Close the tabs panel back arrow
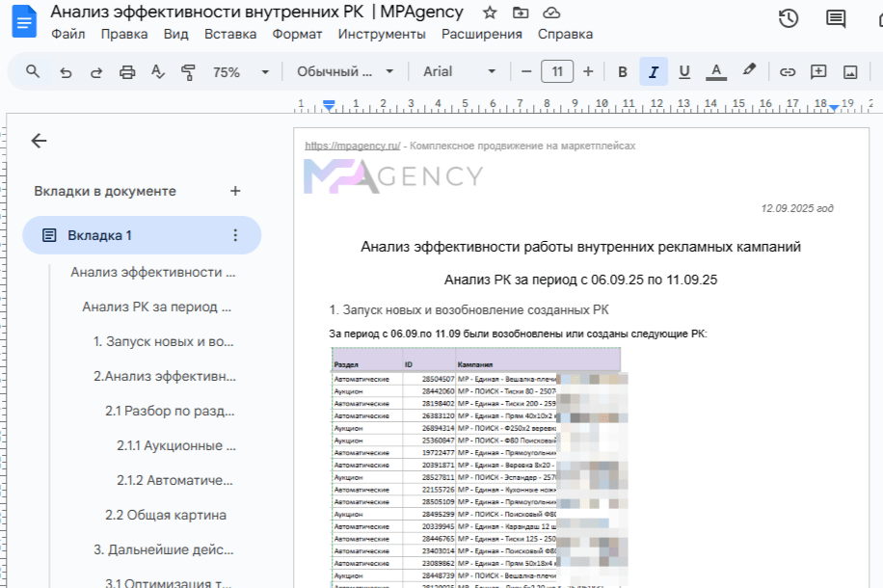883x588 pixels. [x=39, y=141]
